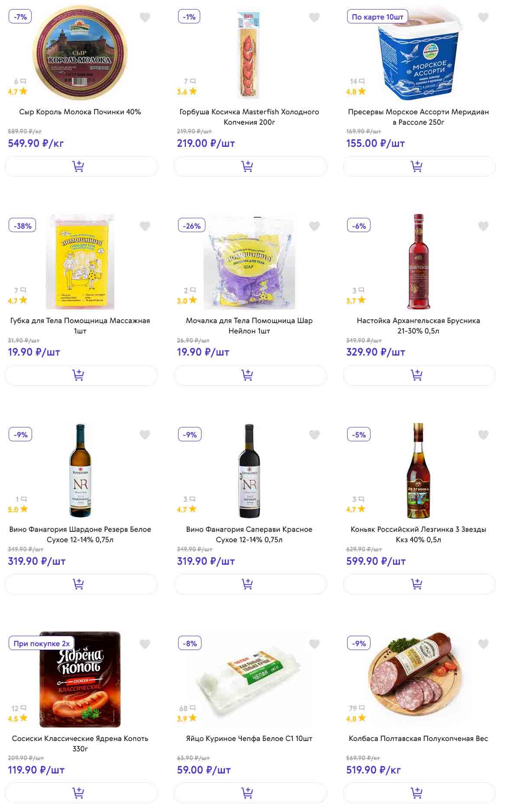510x812 pixels.
Task: Favorite the Сыр Король Молока cheese
Action: [145, 17]
